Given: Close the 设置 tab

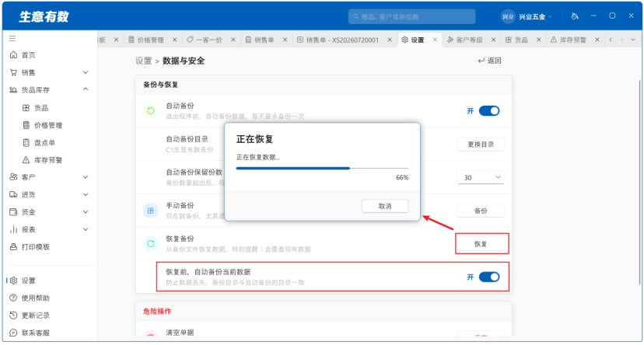Looking at the screenshot, I should click(435, 40).
